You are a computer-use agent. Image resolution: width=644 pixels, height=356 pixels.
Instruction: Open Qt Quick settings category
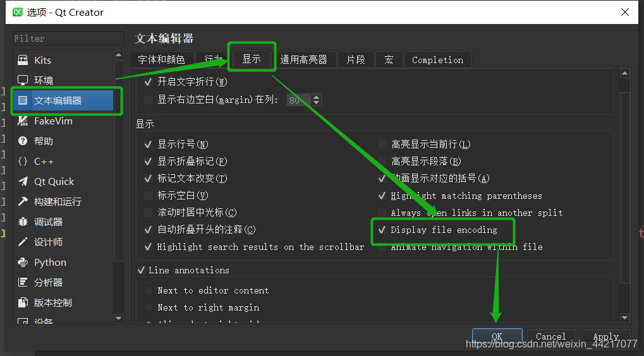(63, 181)
